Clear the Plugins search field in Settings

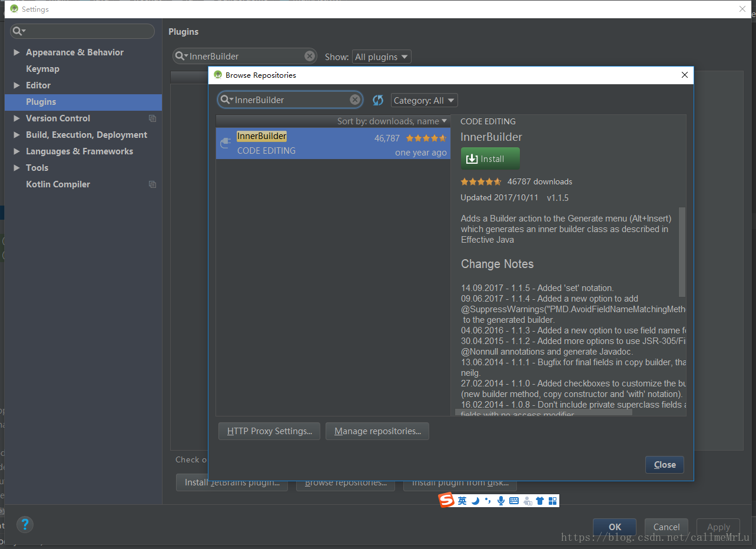click(x=310, y=56)
